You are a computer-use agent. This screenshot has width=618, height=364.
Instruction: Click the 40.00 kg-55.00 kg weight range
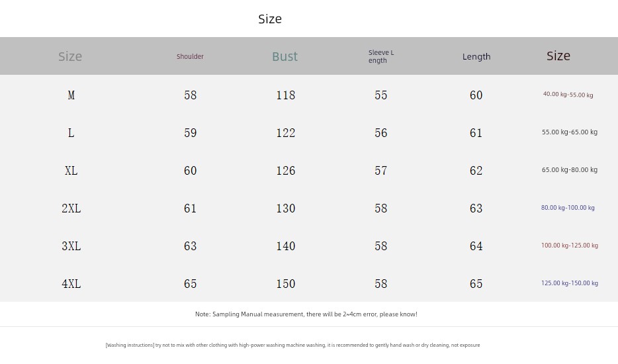pos(568,95)
